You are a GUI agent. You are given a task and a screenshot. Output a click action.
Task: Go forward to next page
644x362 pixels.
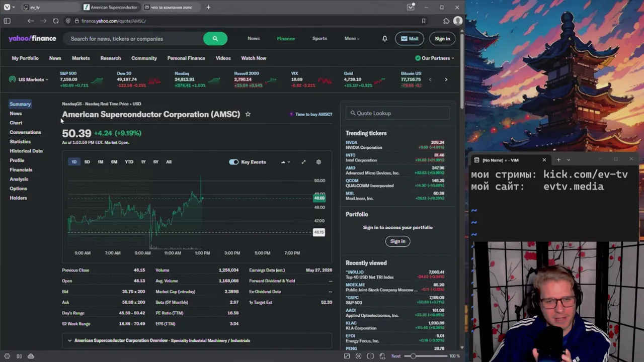(43, 21)
